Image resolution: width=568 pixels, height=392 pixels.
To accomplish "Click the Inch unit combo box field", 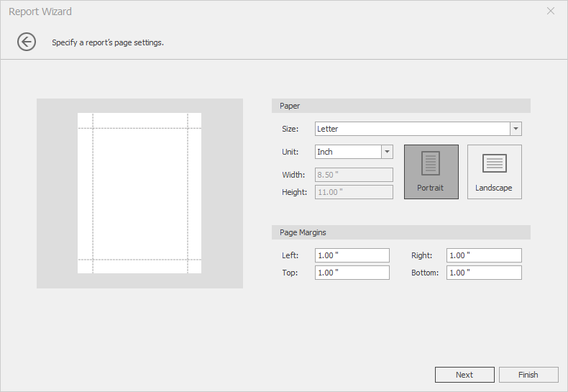I will 348,152.
